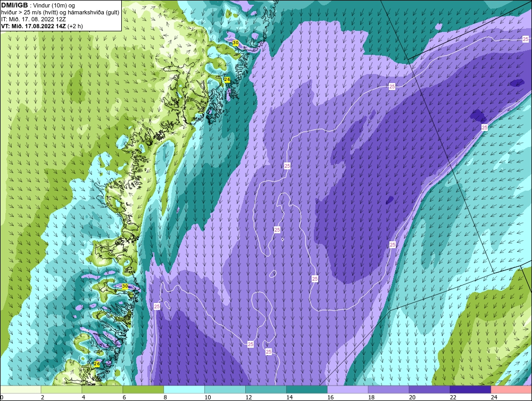Click the scale value '18' under color bar

pos(371,397)
